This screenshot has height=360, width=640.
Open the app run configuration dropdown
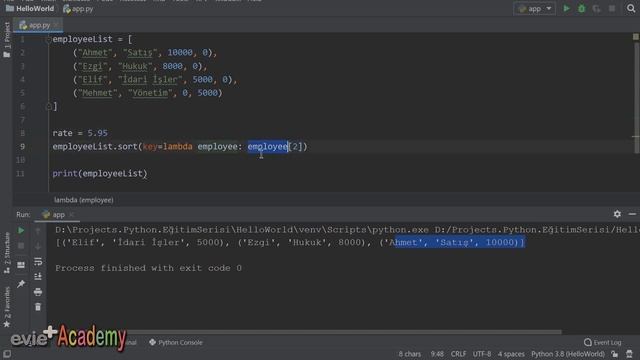[534, 9]
